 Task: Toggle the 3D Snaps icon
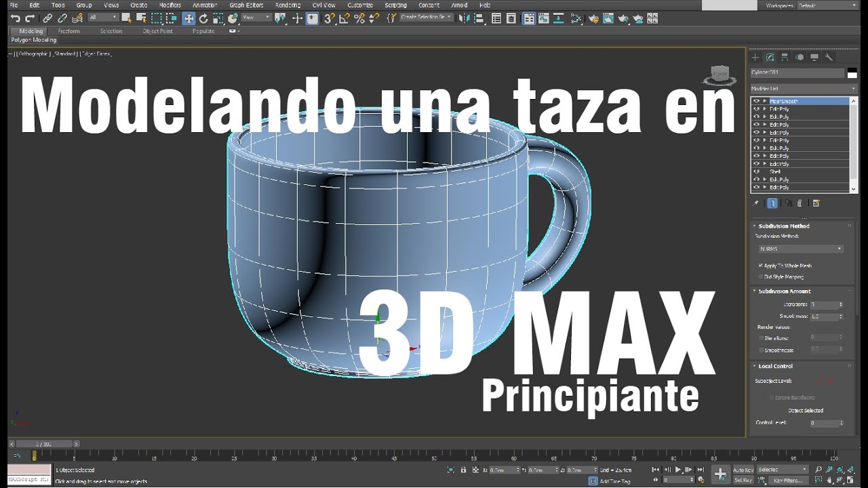click(x=330, y=18)
